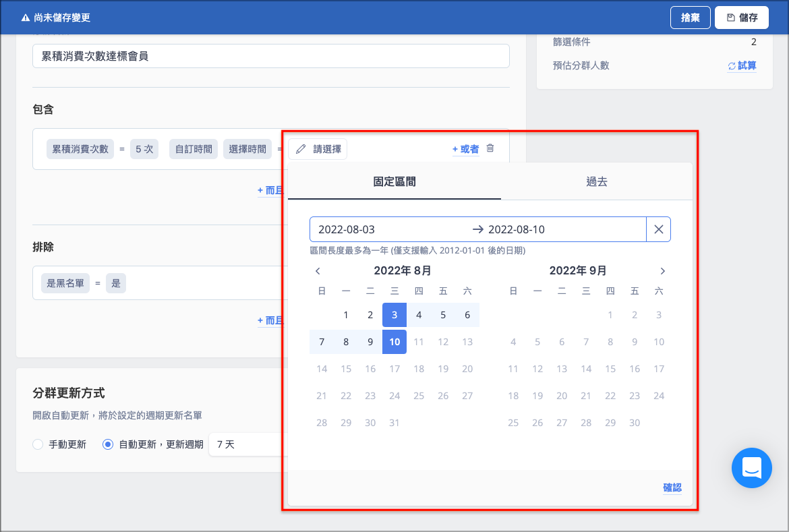Click September 15 in the calendar

(x=610, y=369)
